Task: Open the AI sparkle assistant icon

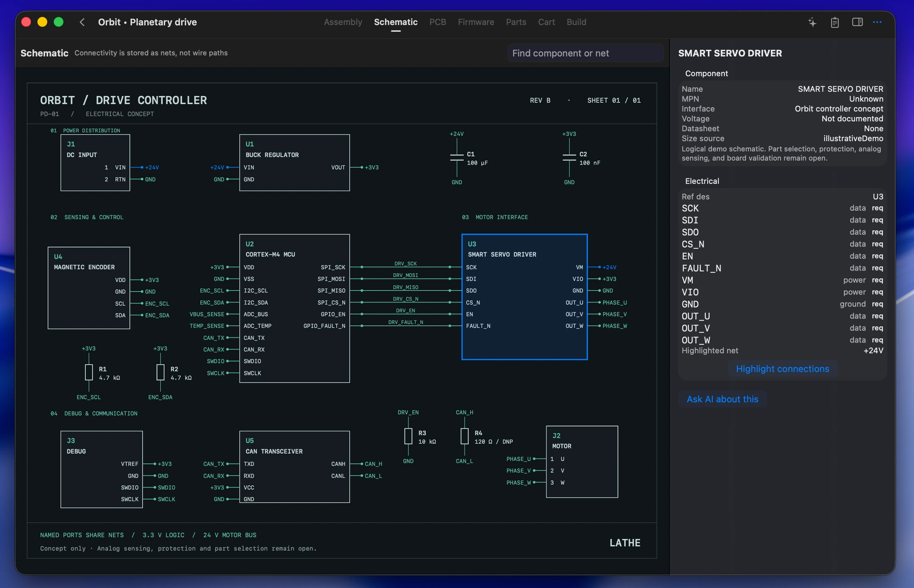Action: [x=812, y=22]
